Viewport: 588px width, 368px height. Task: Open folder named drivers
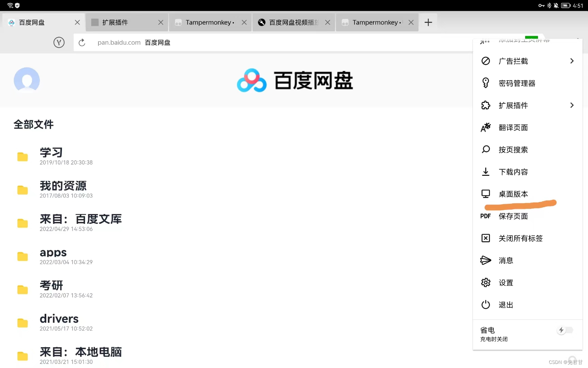pyautogui.click(x=59, y=319)
